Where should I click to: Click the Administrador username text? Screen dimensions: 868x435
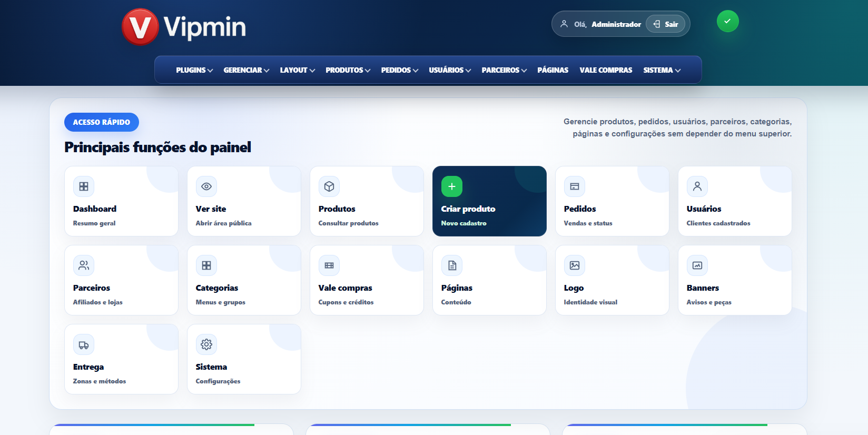point(616,24)
